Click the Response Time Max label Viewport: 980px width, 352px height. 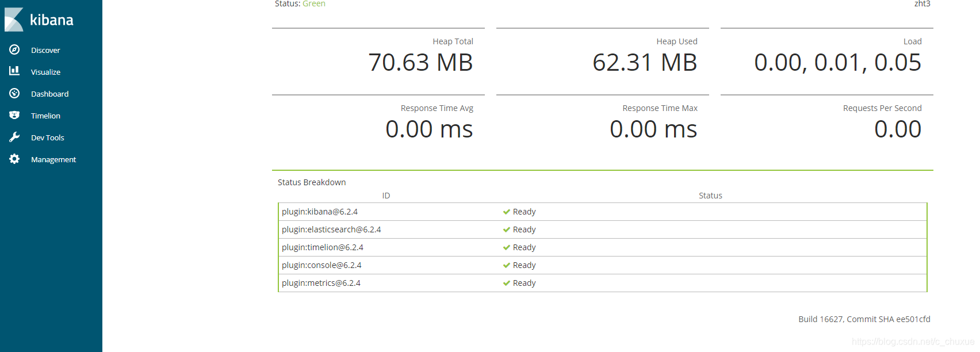coord(660,108)
